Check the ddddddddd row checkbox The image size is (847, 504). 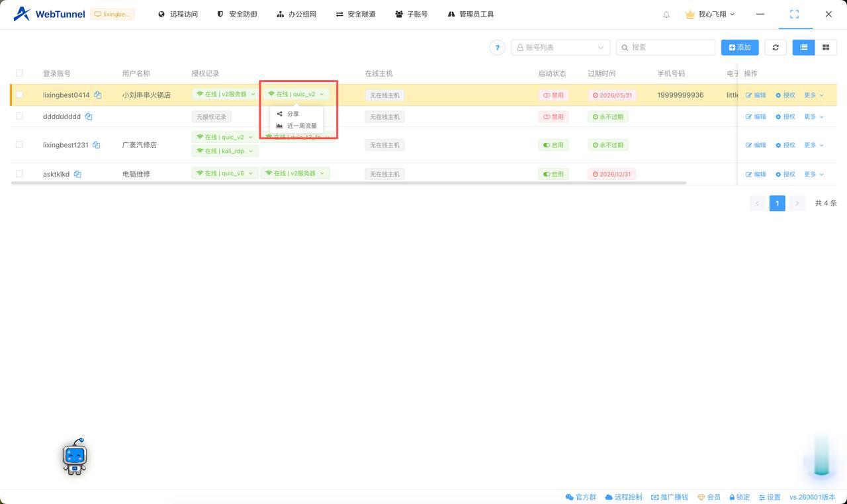[19, 116]
